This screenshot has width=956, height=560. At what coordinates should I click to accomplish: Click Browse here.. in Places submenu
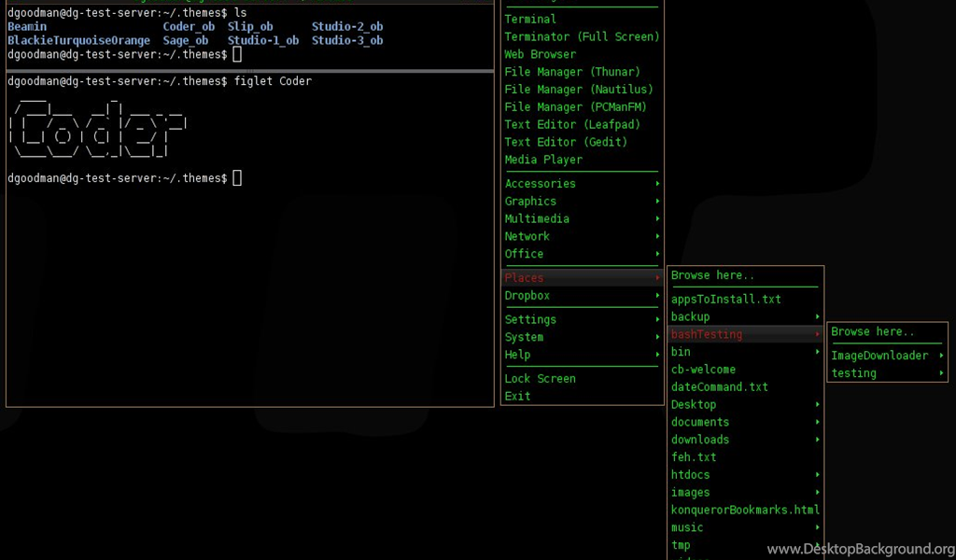click(745, 276)
